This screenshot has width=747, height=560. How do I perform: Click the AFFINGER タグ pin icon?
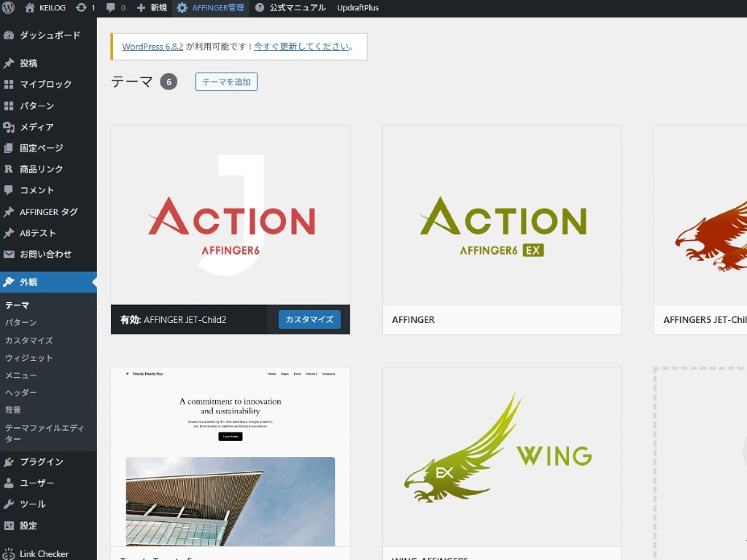click(x=9, y=212)
